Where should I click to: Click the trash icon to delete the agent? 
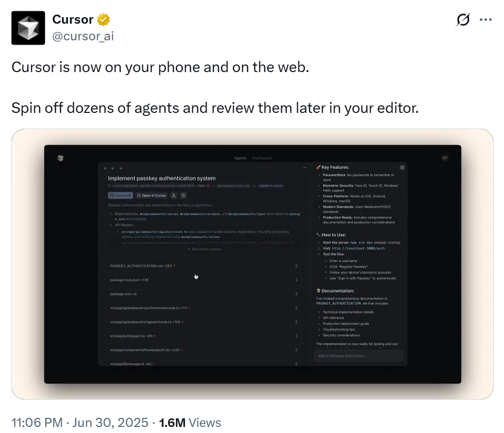(183, 195)
